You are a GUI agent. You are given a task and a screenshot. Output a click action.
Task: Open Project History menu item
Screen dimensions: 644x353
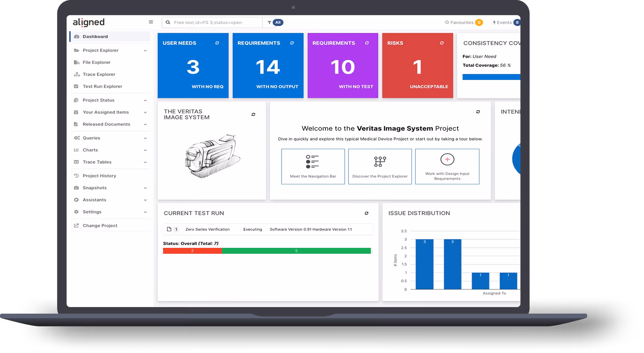click(x=110, y=176)
